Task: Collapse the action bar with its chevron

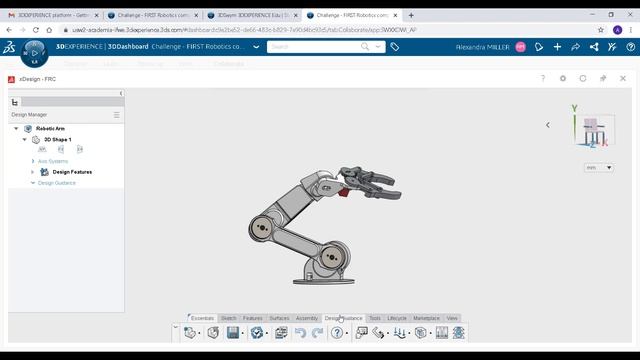Action: point(176,327)
